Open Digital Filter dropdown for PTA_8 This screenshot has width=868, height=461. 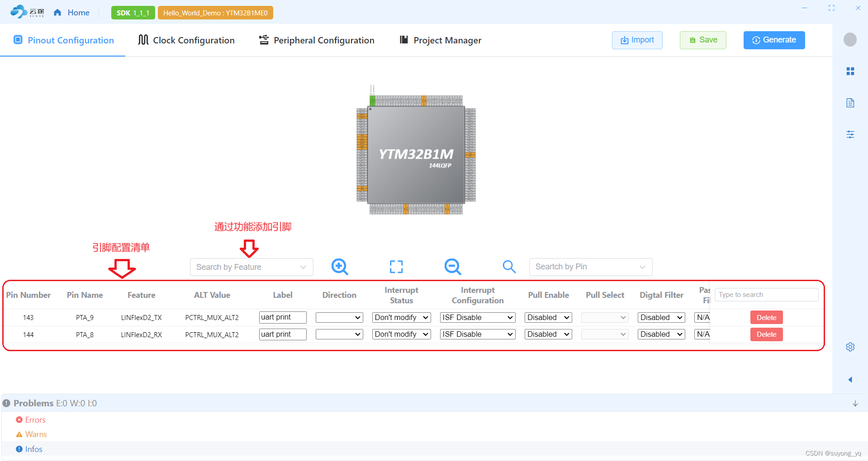pos(661,334)
